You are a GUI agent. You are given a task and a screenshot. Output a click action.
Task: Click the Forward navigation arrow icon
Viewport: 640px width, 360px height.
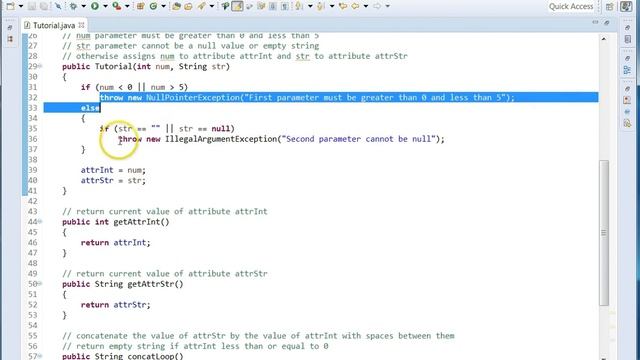pos(377,6)
